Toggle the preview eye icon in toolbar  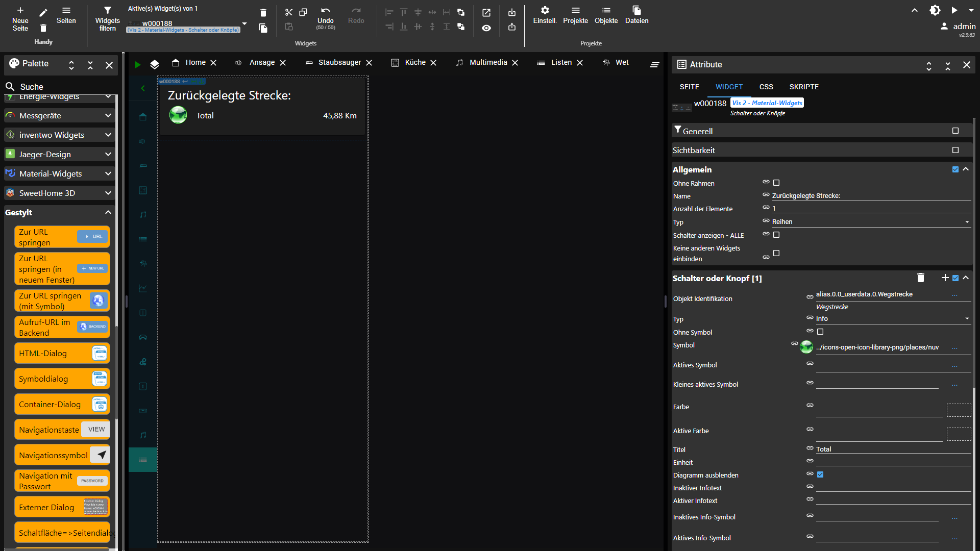click(486, 28)
